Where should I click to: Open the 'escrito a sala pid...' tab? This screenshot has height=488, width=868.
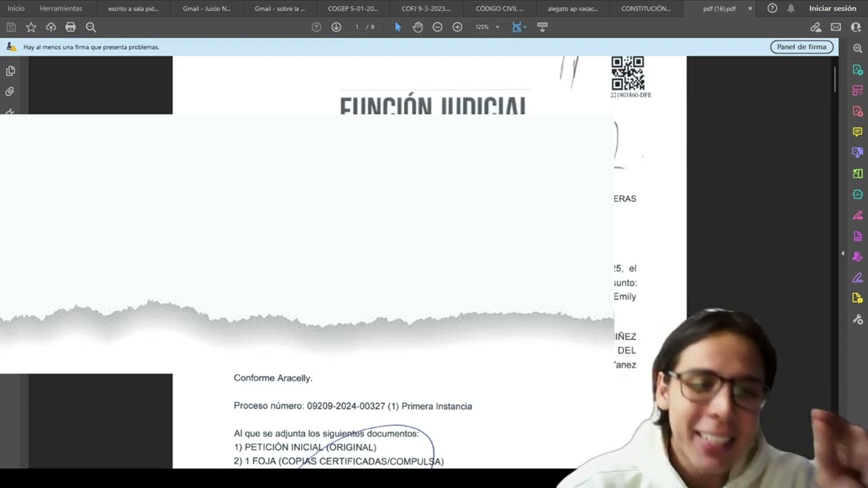(x=133, y=9)
